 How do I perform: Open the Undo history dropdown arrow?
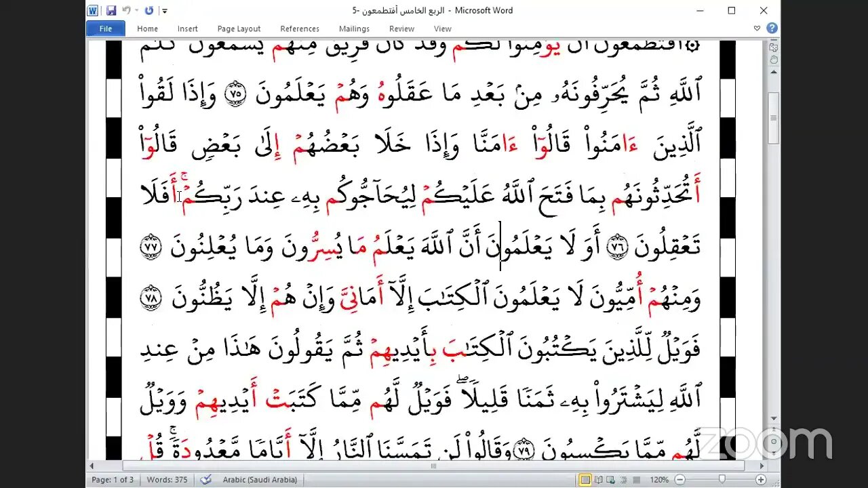[x=136, y=11]
